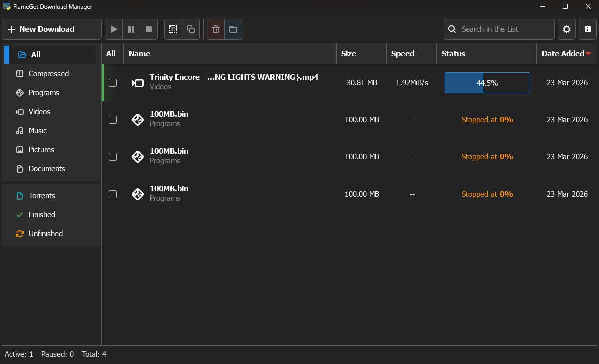Click the copy toolbar icon
This screenshot has width=599, height=364.
(190, 29)
